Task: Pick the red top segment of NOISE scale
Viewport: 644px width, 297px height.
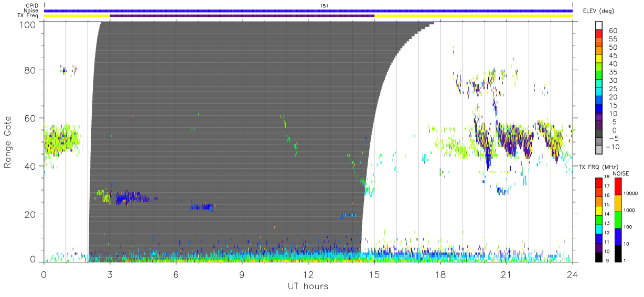Action: tap(618, 186)
